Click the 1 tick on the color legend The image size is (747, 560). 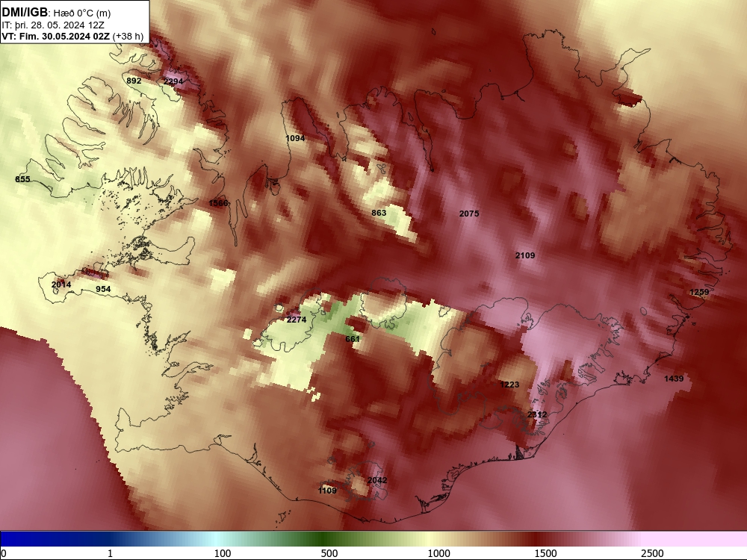110,553
